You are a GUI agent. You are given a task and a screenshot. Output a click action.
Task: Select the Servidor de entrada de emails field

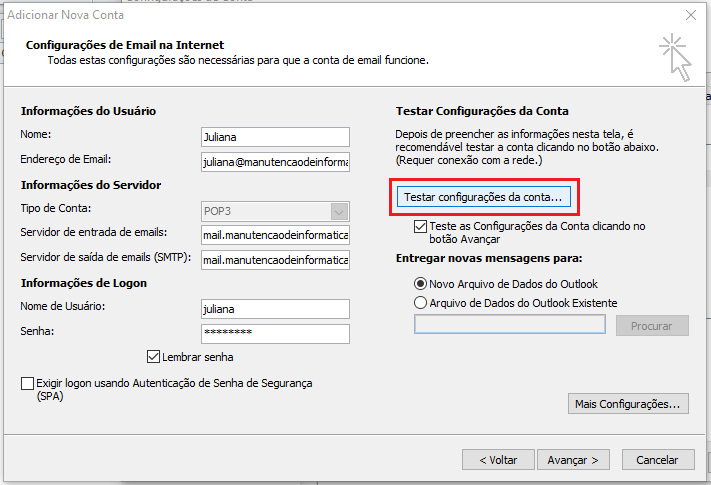pyautogui.click(x=275, y=235)
